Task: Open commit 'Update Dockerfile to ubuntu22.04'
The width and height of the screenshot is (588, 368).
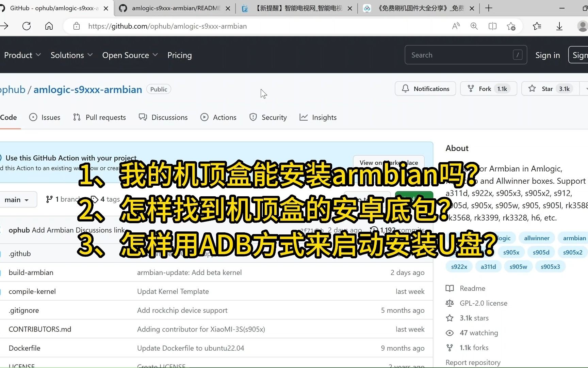Action: coord(191,348)
